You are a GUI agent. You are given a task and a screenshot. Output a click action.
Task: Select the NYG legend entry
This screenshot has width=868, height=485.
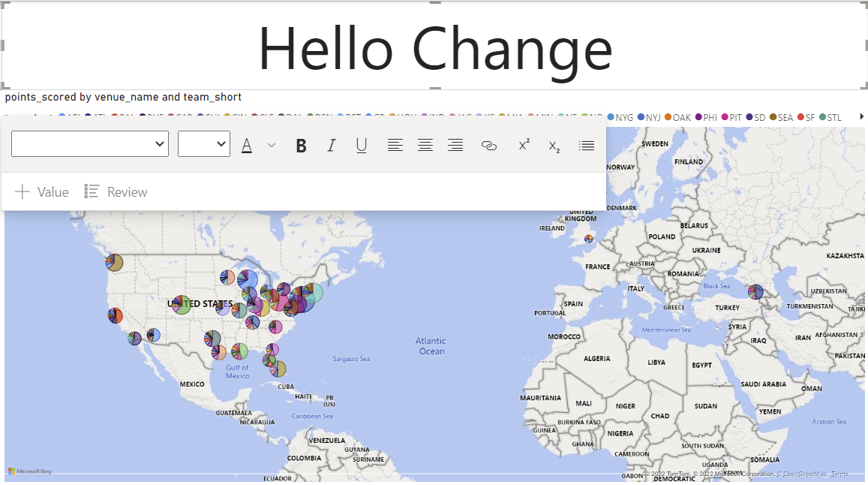620,118
